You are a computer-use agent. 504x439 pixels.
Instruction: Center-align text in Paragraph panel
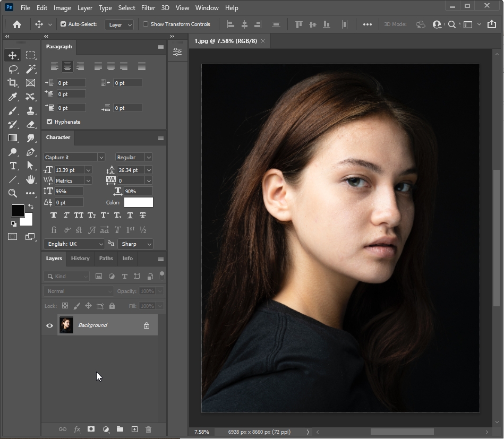click(x=67, y=66)
